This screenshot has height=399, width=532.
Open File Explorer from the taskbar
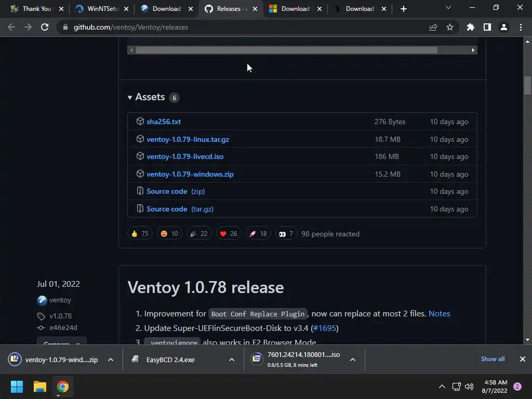(39, 387)
